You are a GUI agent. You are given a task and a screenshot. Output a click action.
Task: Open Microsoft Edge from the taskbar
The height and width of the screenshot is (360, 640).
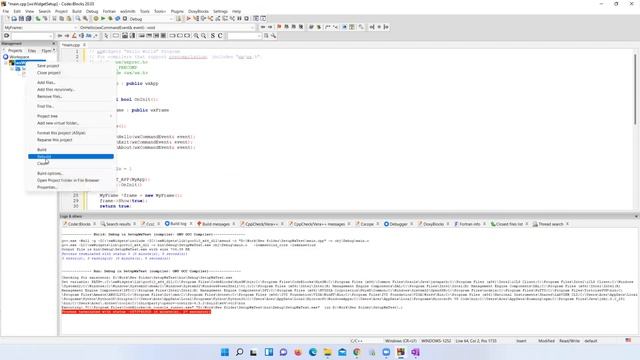[313, 352]
